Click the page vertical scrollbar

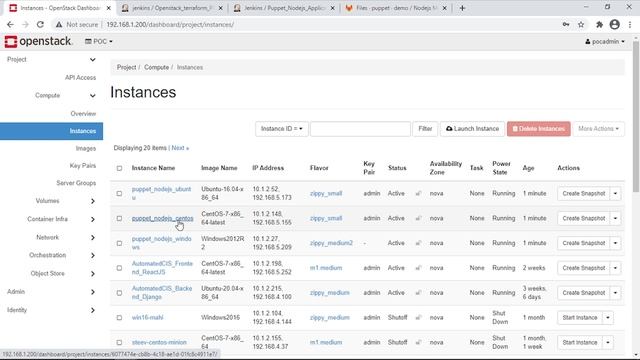coord(636,116)
